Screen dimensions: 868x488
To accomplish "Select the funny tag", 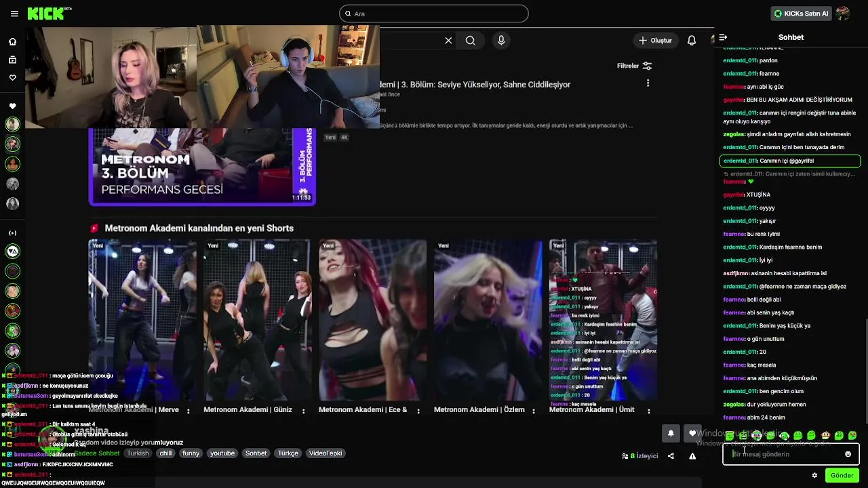I will [x=191, y=453].
